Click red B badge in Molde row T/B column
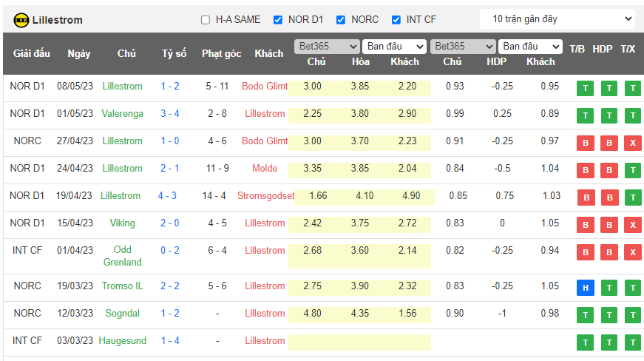The width and height of the screenshot is (644, 361). 585,171
